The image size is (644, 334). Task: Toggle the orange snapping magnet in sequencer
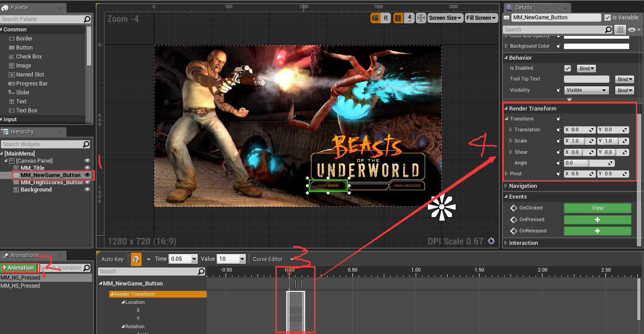(x=136, y=259)
